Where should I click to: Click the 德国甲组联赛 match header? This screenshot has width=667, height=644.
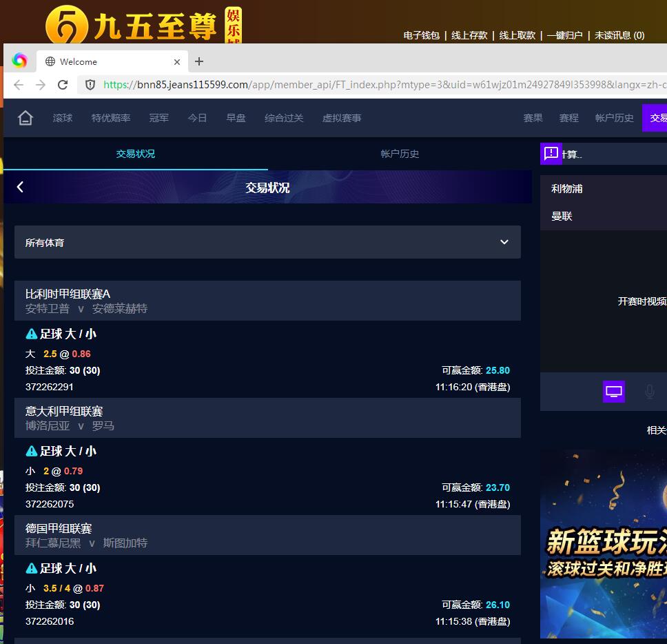(267, 535)
